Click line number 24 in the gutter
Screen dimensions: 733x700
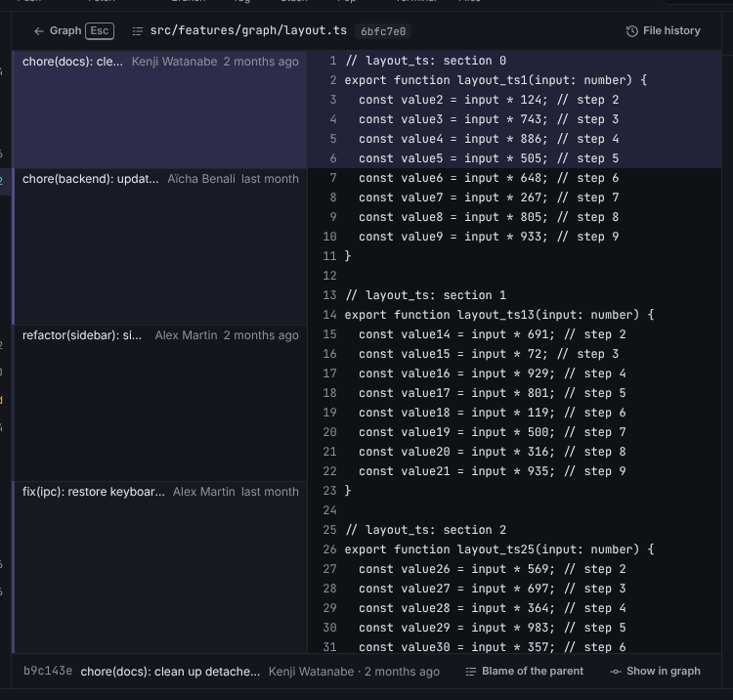(329, 510)
